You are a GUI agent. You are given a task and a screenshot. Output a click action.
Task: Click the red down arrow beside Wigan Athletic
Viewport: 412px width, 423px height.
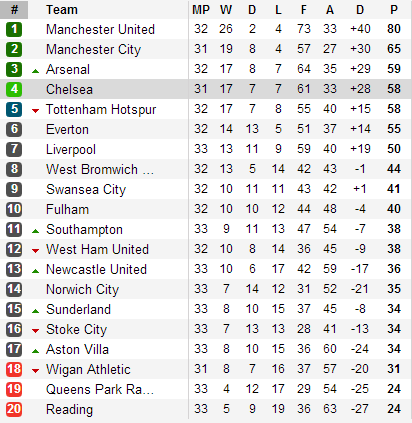[35, 371]
